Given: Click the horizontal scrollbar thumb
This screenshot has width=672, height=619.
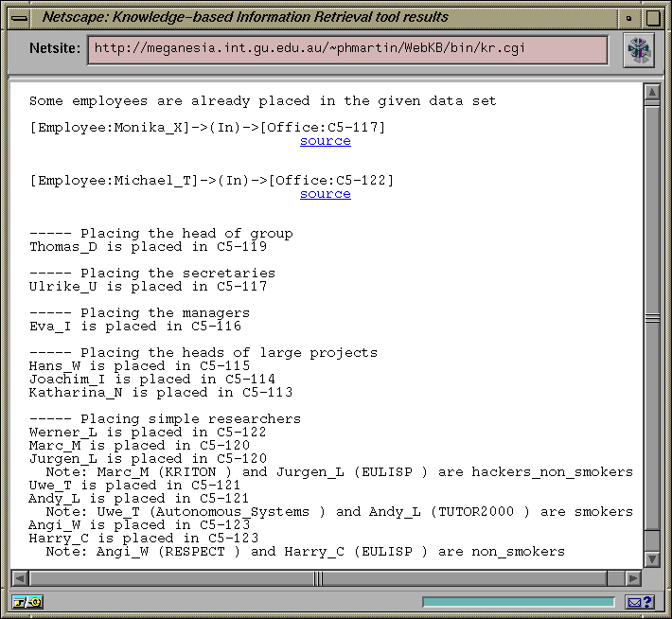Looking at the screenshot, I should 322,576.
